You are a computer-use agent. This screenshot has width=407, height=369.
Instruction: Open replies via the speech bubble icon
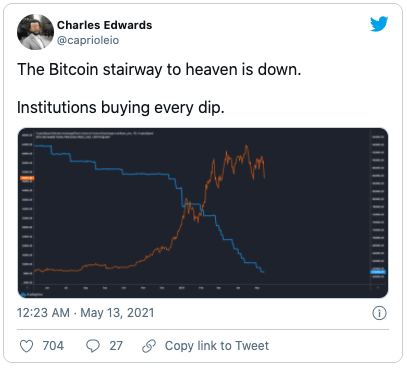point(93,346)
